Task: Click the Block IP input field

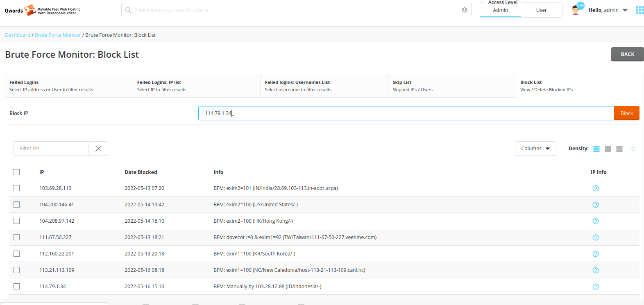Action: [x=406, y=113]
